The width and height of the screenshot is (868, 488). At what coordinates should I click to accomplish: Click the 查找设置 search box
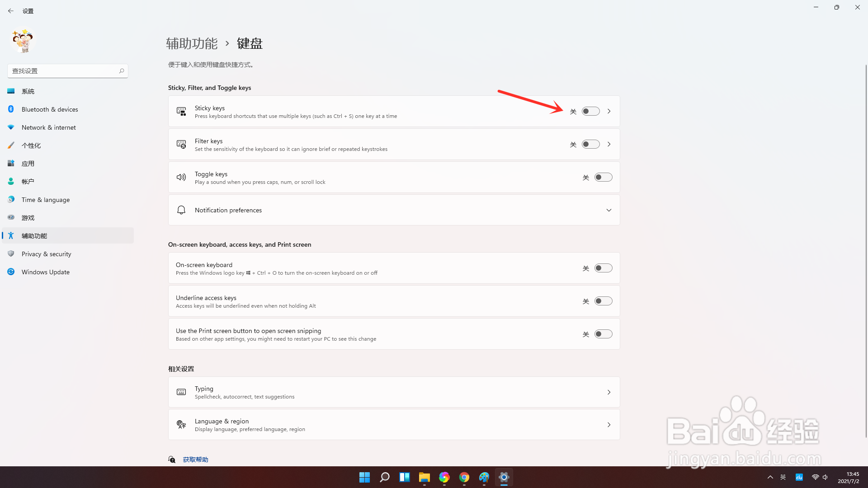[63, 70]
